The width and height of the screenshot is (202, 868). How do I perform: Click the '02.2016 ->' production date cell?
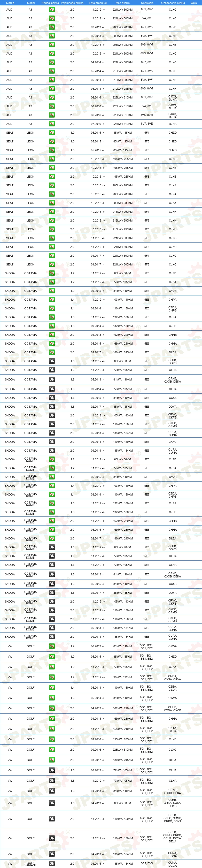click(98, 739)
